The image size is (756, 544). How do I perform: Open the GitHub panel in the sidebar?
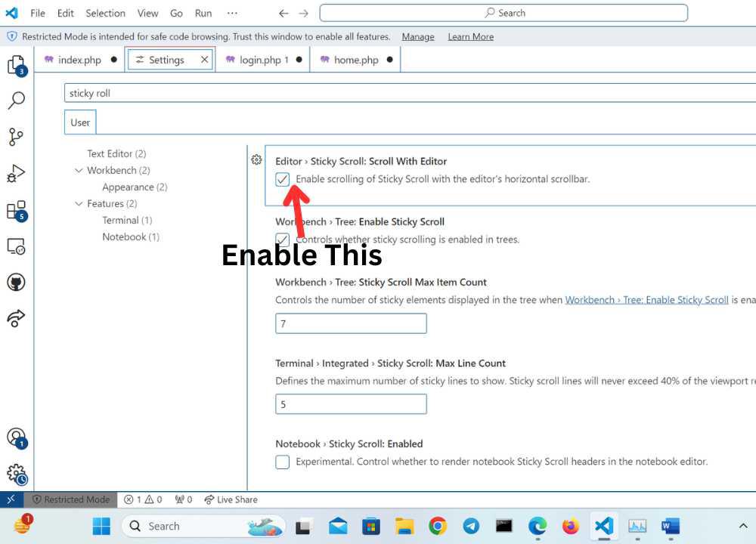point(17,281)
